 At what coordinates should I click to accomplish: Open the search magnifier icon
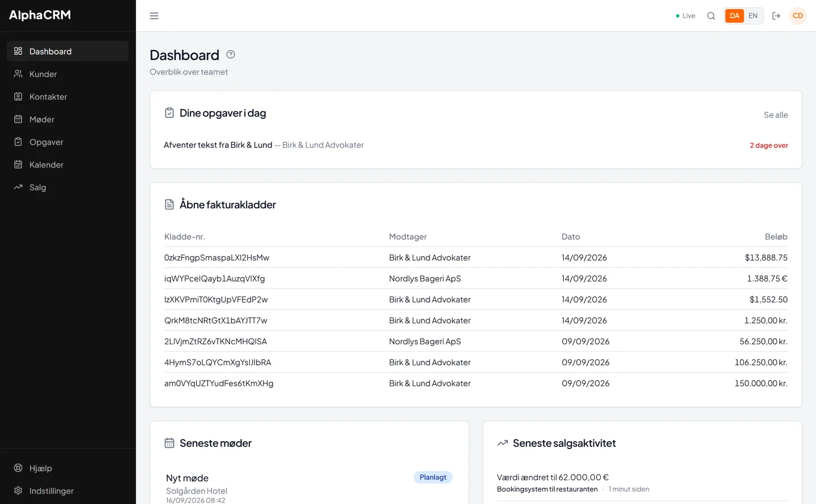pyautogui.click(x=711, y=16)
